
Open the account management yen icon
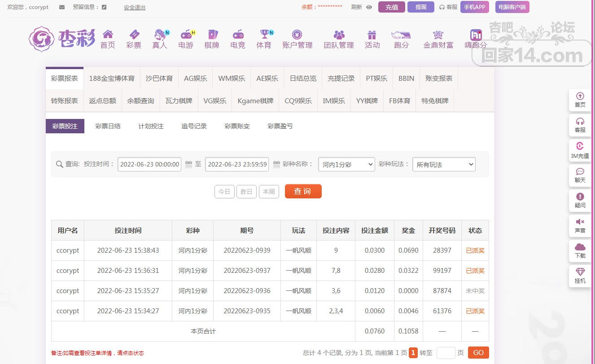(x=297, y=35)
